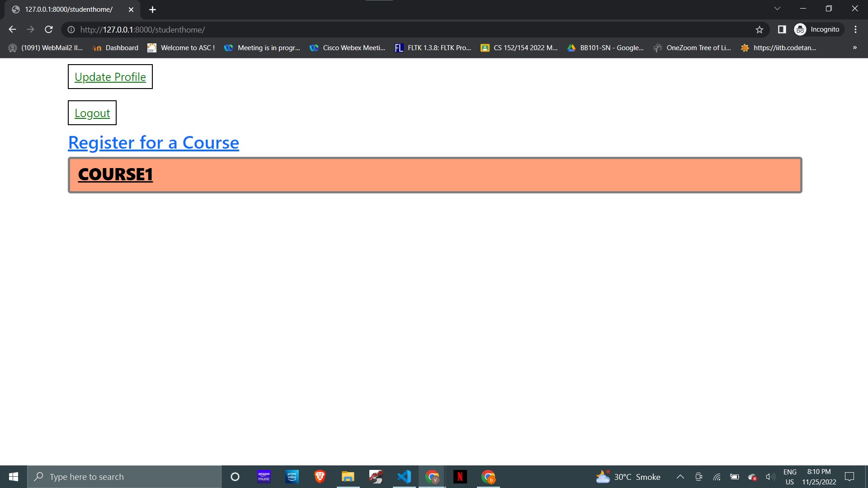Open Netflix app in taskbar

pyautogui.click(x=460, y=477)
